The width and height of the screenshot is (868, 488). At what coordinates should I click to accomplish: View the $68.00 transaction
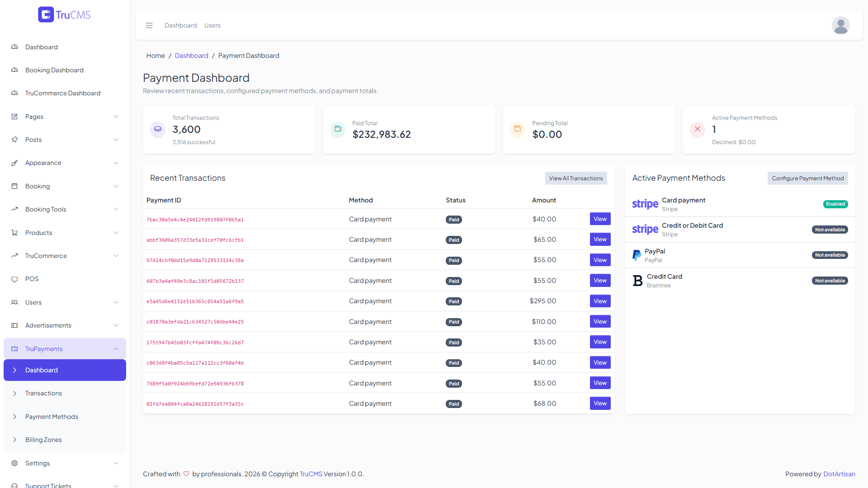coord(600,404)
